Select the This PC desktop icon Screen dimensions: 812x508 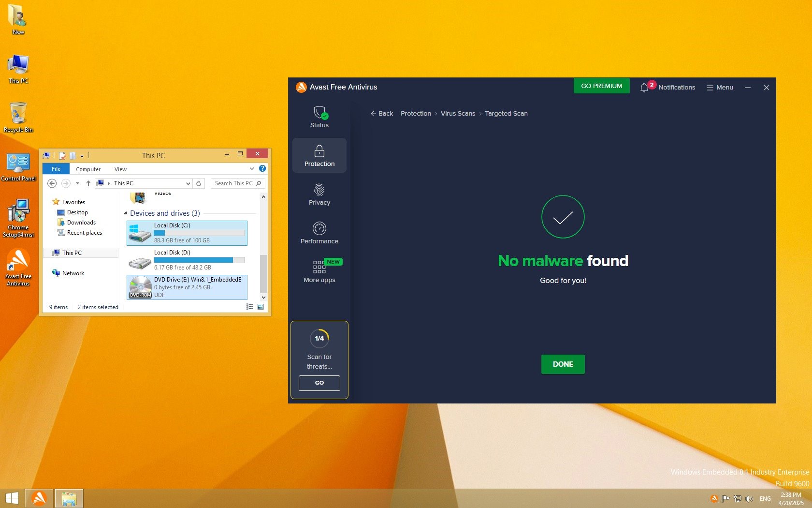18,69
